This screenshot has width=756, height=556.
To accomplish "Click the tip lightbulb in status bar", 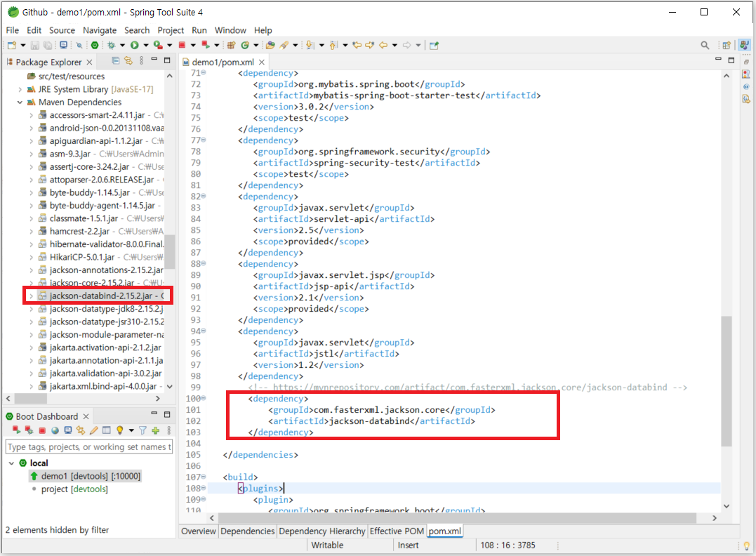I will coord(747,546).
